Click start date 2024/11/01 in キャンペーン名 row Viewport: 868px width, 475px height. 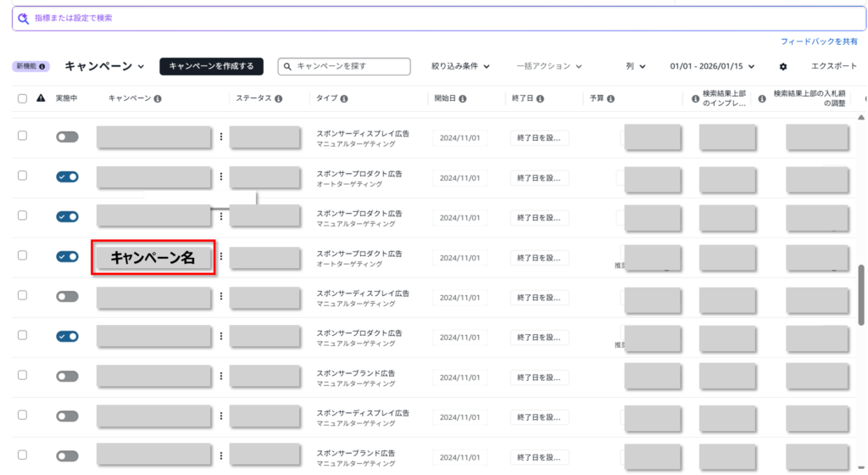coord(459,257)
